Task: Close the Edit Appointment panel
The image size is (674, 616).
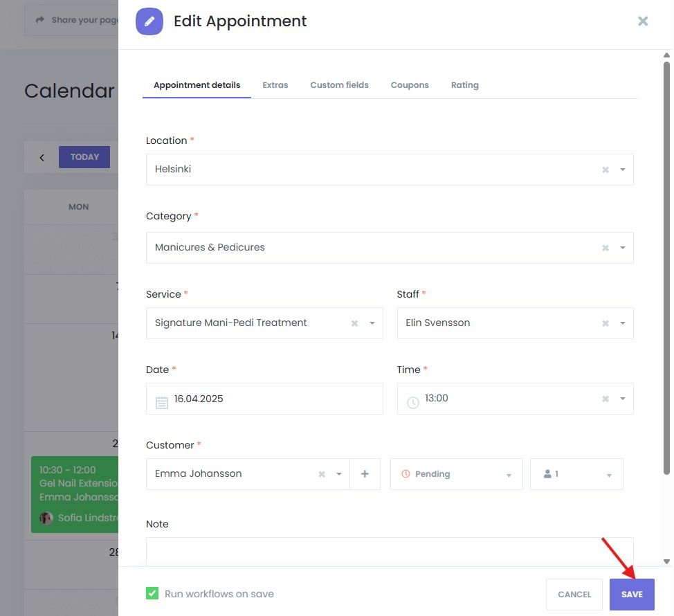Action: pos(643,21)
